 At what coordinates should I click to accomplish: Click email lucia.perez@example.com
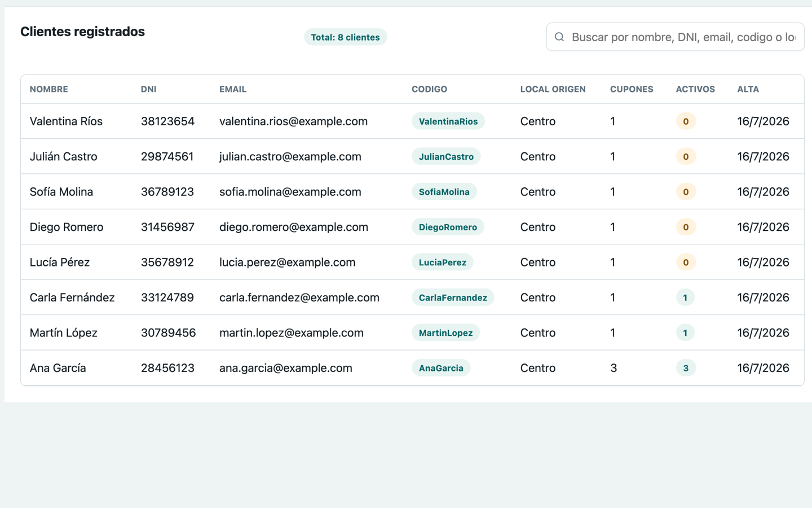click(x=288, y=262)
